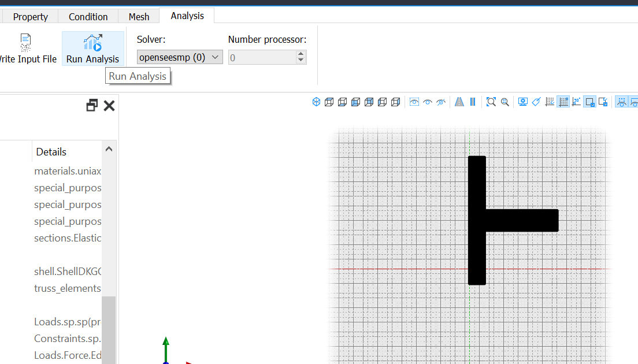
Task: Select the shell.ShellDKGQ entry in Details
Action: (68, 272)
